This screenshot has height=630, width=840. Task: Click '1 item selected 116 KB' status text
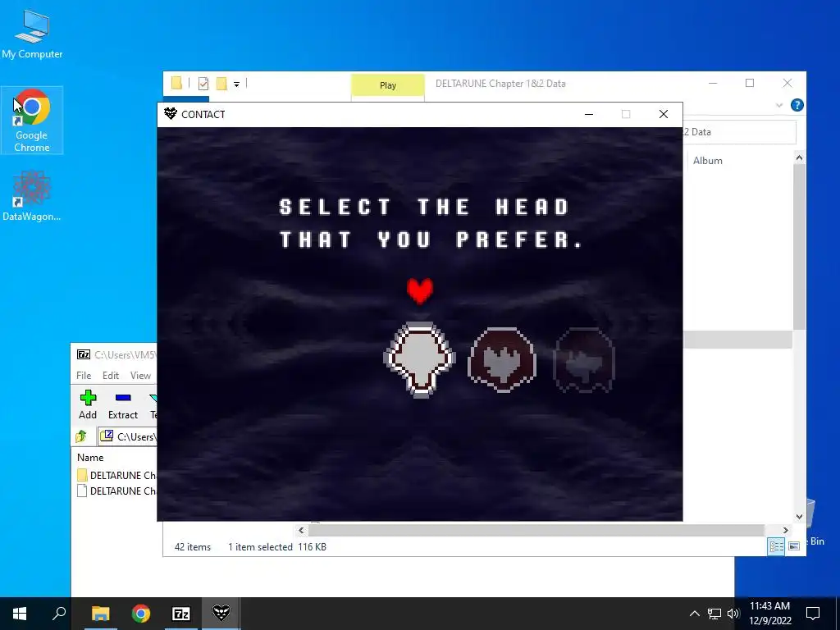(x=277, y=547)
